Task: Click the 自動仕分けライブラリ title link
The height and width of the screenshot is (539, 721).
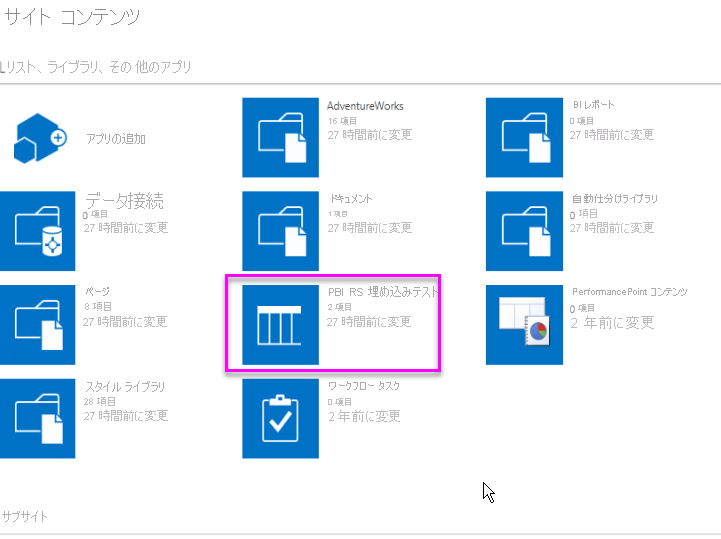Action: pyautogui.click(x=615, y=199)
